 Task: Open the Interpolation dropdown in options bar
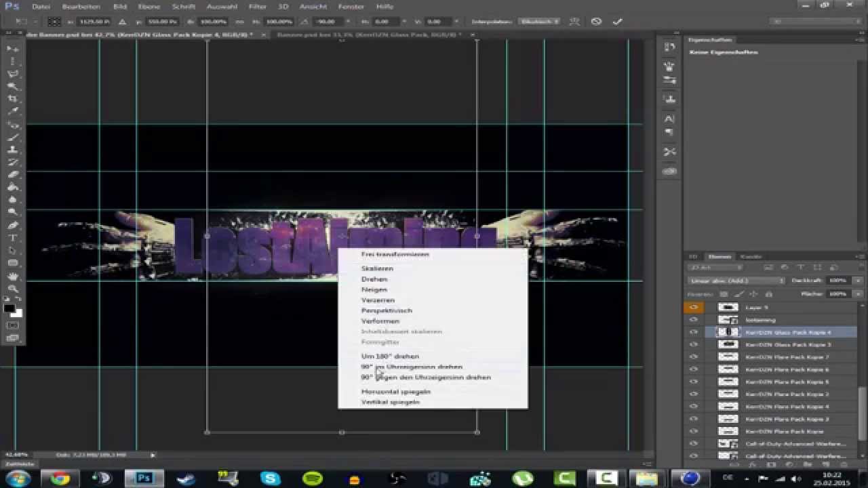[540, 22]
